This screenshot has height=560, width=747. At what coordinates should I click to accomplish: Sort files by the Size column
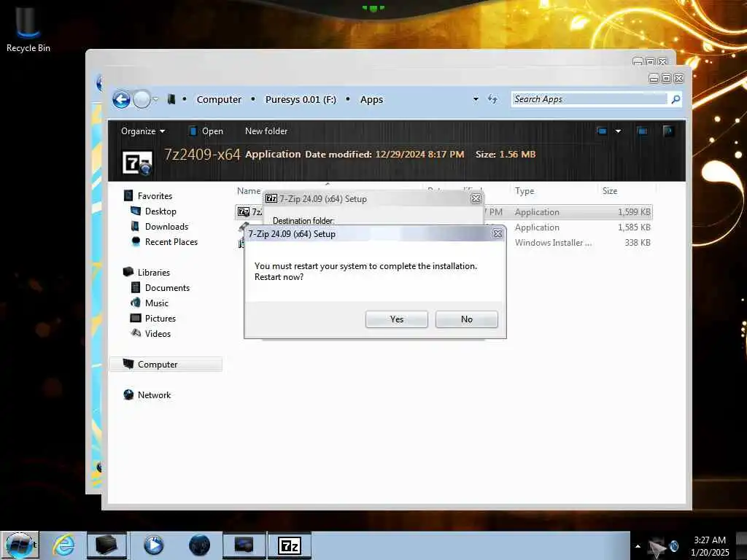coord(610,191)
